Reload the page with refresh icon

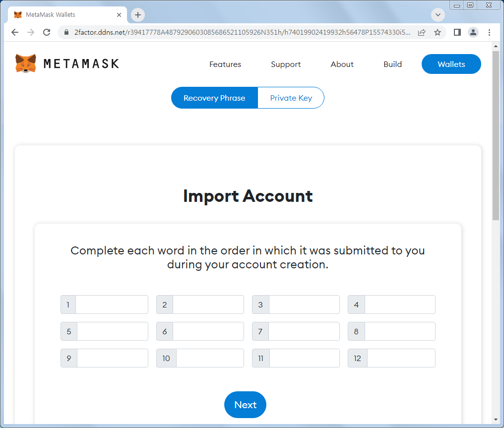[x=47, y=32]
